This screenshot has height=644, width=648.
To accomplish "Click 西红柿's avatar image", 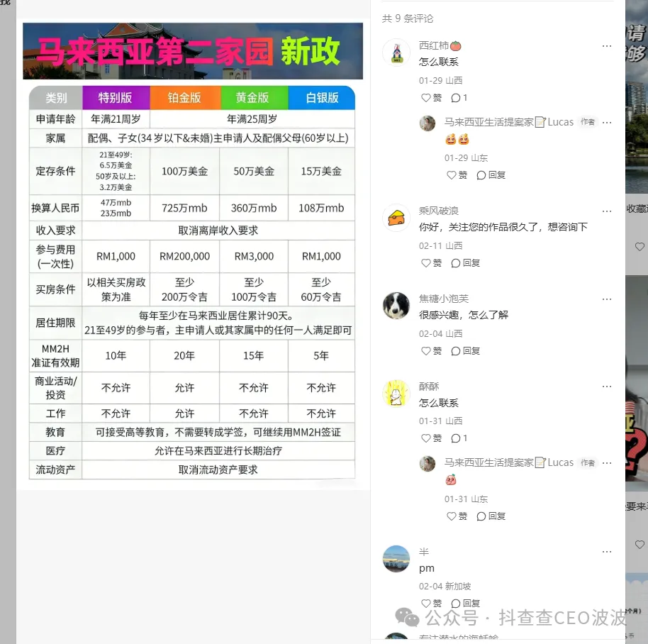I will pyautogui.click(x=396, y=52).
